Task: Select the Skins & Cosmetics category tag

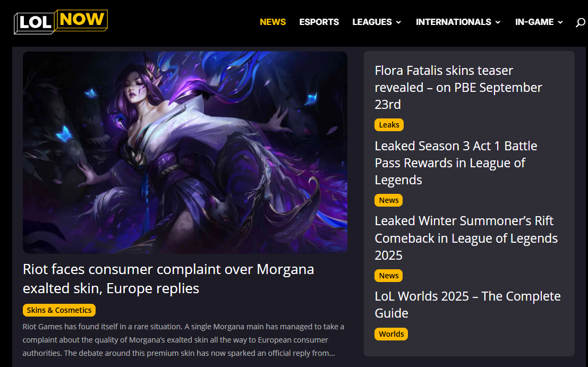Action: (x=59, y=310)
